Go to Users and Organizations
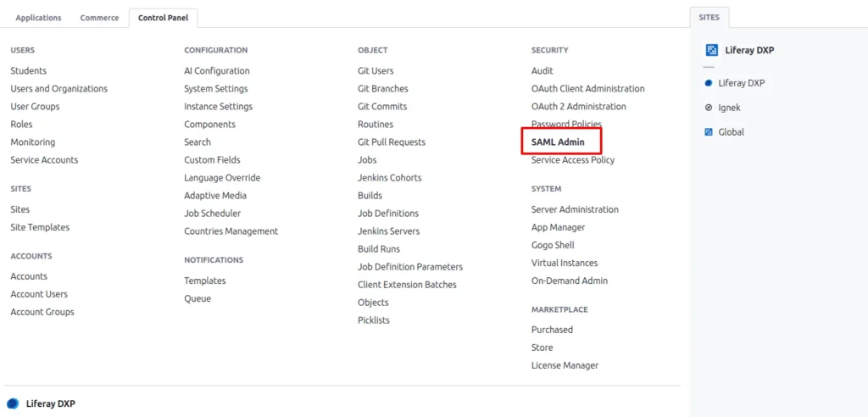Viewport: 868px width, 417px height. pos(58,89)
